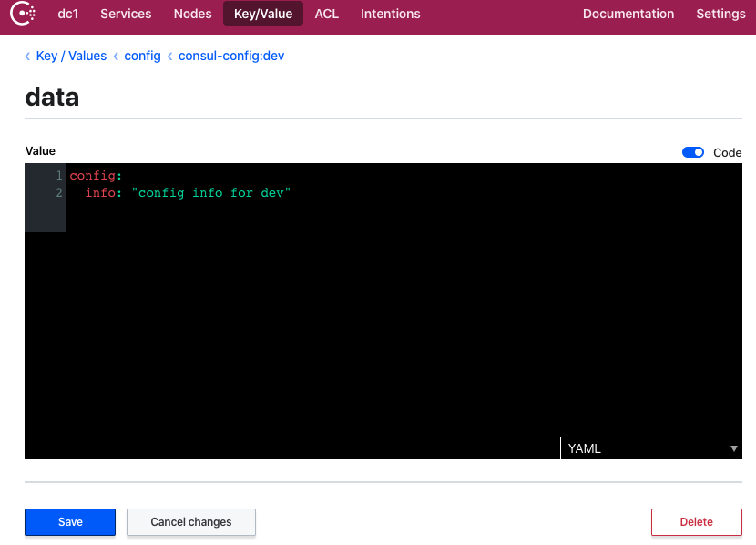756x545 pixels.
Task: Switch to the ACL tab
Action: (326, 14)
